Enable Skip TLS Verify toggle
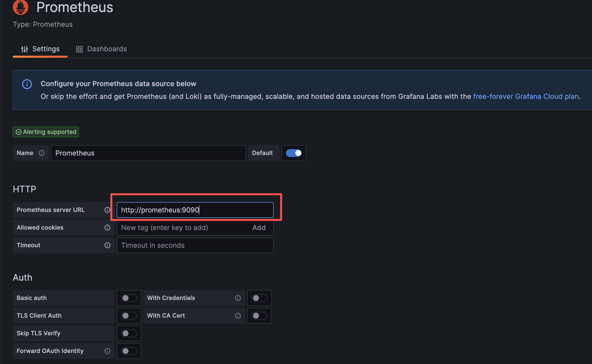 tap(129, 333)
